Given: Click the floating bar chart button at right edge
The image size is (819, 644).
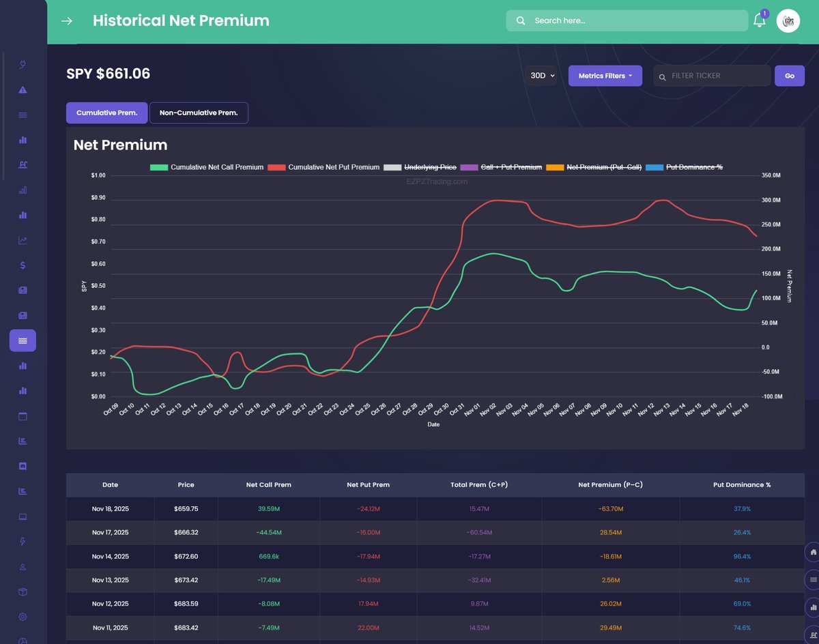Looking at the screenshot, I should [813, 607].
